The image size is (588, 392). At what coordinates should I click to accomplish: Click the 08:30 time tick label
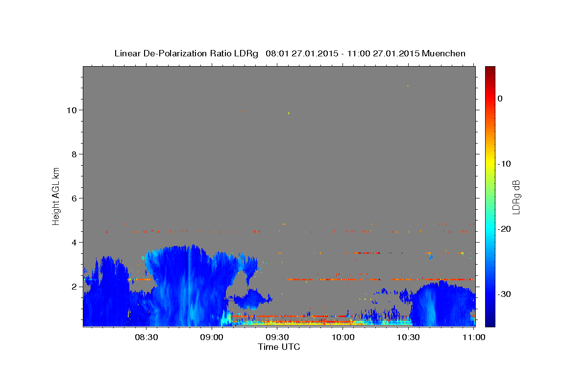(146, 337)
